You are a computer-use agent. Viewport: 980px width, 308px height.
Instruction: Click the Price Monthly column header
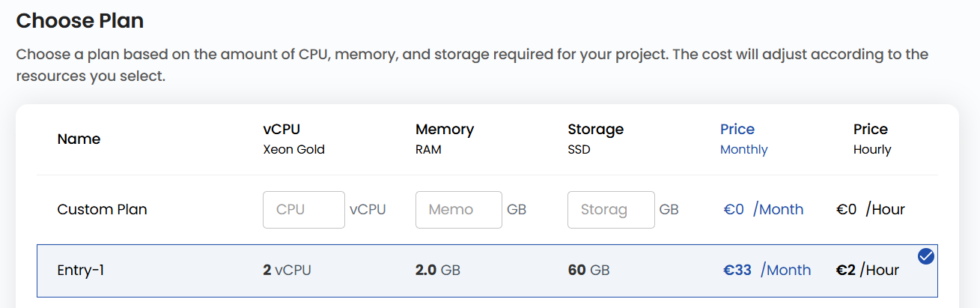tap(743, 139)
